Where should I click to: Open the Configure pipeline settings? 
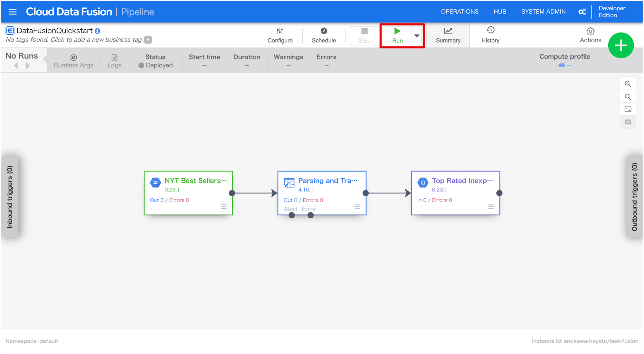[280, 35]
